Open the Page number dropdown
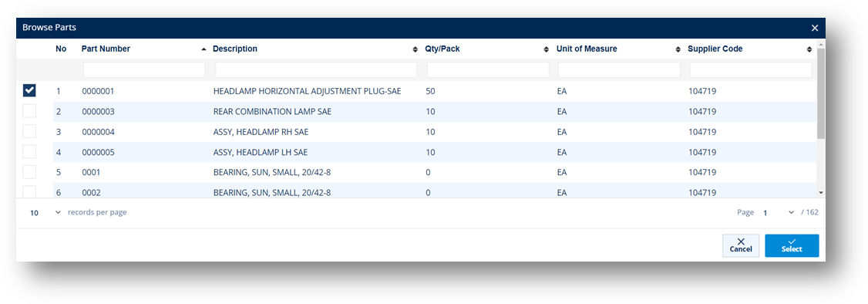Viewport: 868px width, 304px height. click(x=778, y=213)
